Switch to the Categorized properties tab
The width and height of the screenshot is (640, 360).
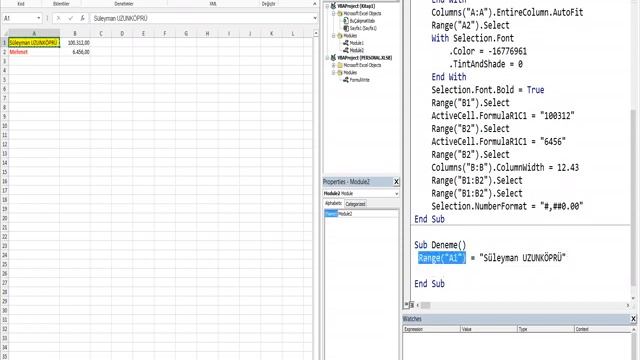(x=355, y=204)
